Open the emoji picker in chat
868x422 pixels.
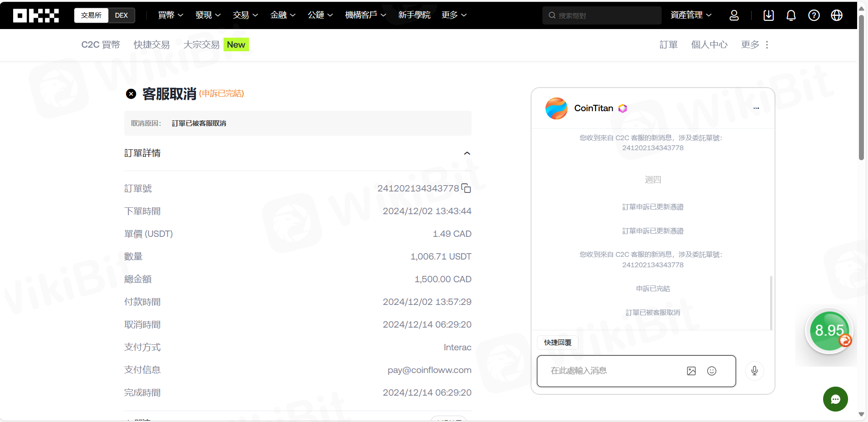(x=712, y=371)
